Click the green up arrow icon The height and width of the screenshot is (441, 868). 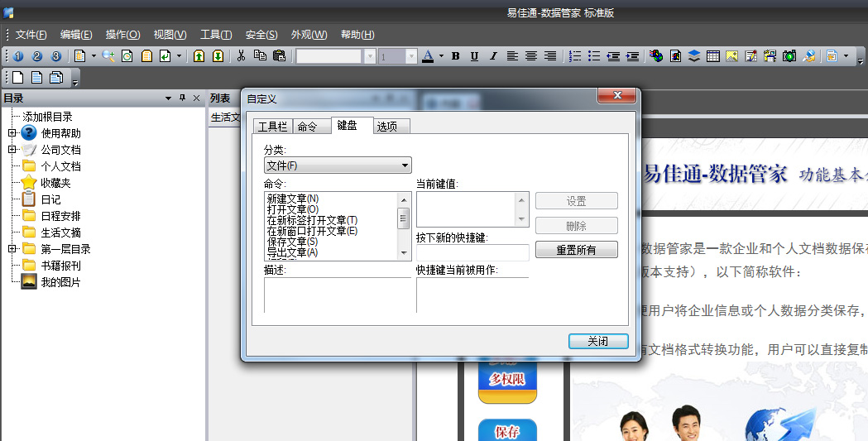click(199, 56)
